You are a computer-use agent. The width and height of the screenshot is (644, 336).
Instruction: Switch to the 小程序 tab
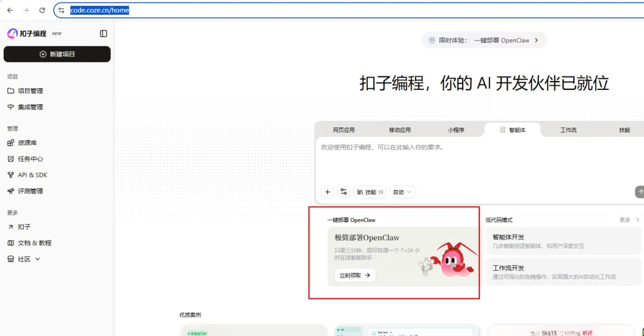click(456, 130)
